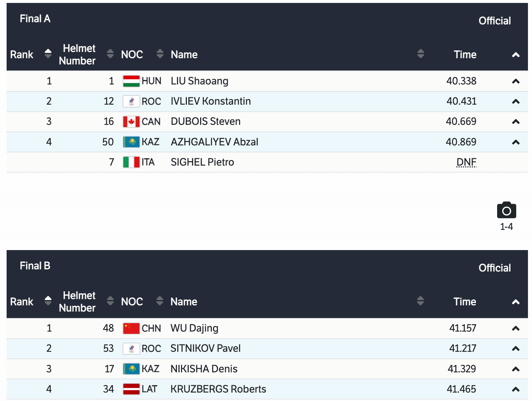Click the DNF abbreviation for SIGHEL Pietro
Screen dimensions: 532x401
(x=466, y=162)
